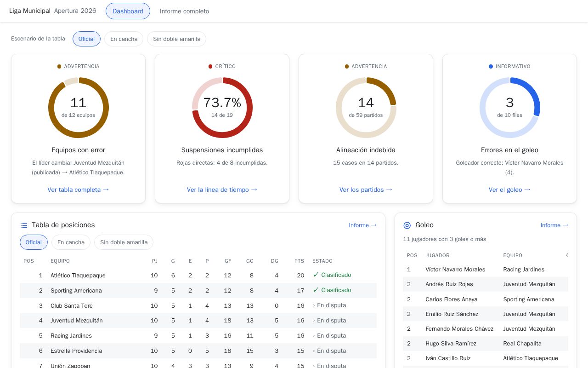
Task: Click Fernando Morales Chávez in Goleo list
Action: [x=459, y=328]
